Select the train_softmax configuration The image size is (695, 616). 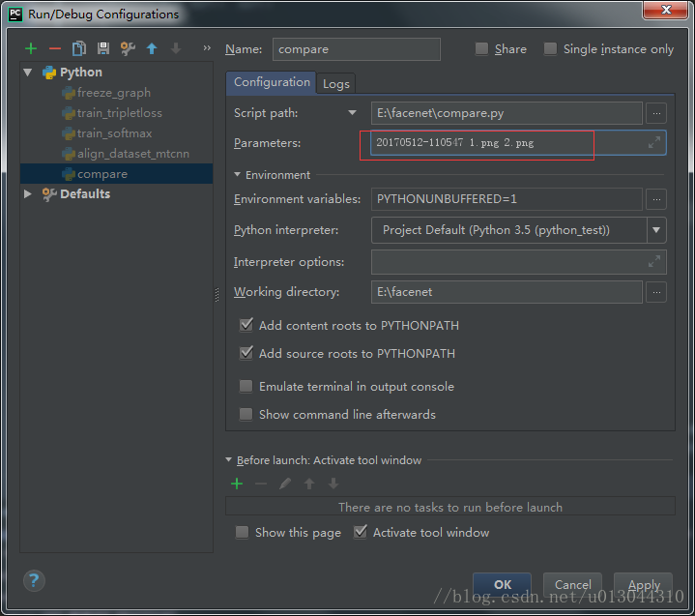(x=114, y=133)
